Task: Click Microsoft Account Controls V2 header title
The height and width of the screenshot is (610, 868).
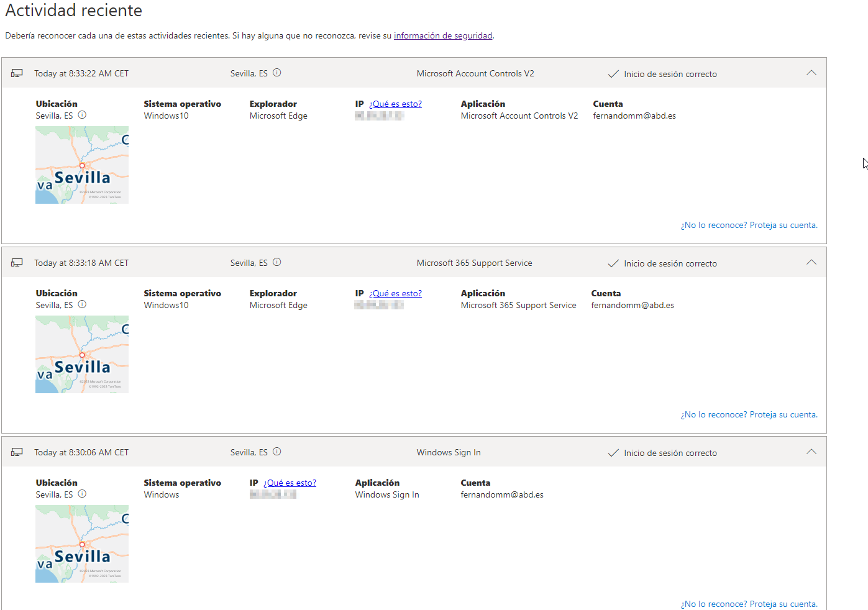Action: coord(475,73)
